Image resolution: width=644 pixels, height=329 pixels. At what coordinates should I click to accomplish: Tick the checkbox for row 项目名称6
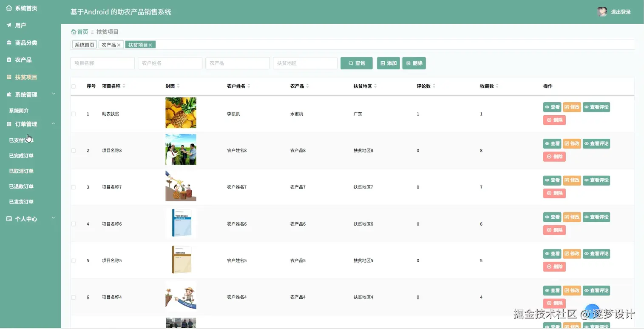coord(74,224)
